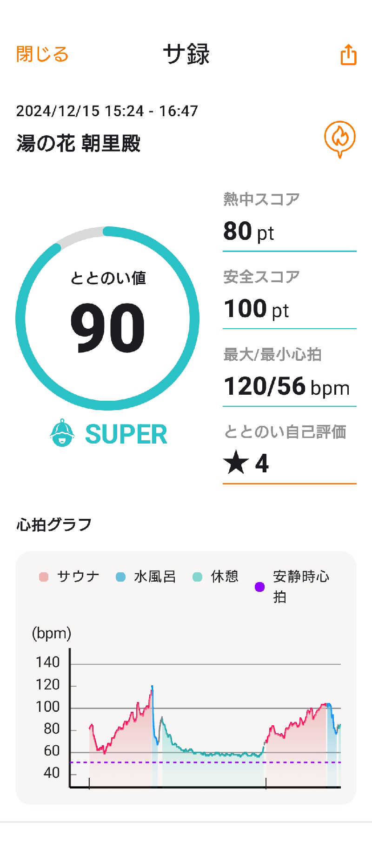Select the 熱中スコア 80 pt field
This screenshot has height=868, width=372.
click(x=289, y=221)
